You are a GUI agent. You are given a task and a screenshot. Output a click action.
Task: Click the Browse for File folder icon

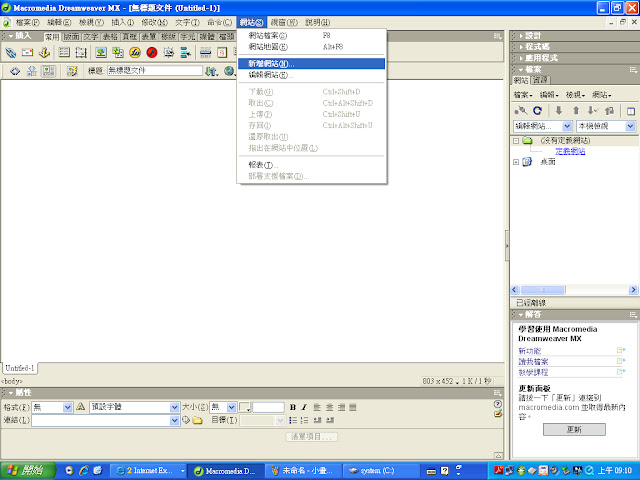[198, 420]
